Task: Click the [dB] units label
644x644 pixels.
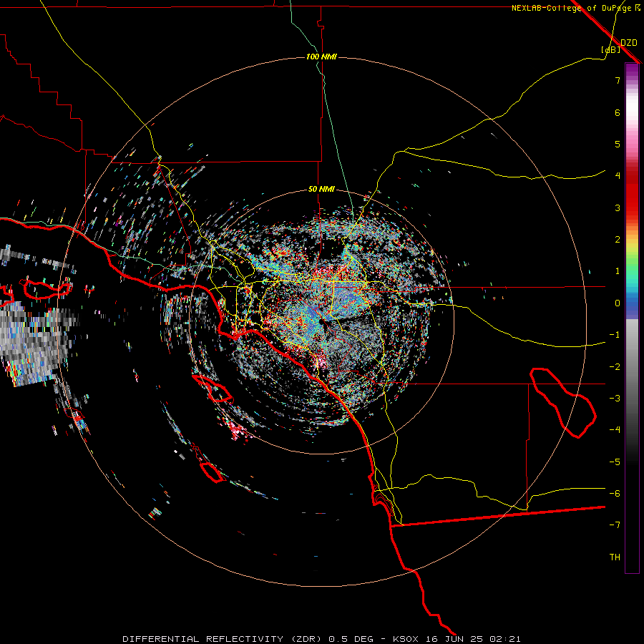Action: [x=611, y=49]
